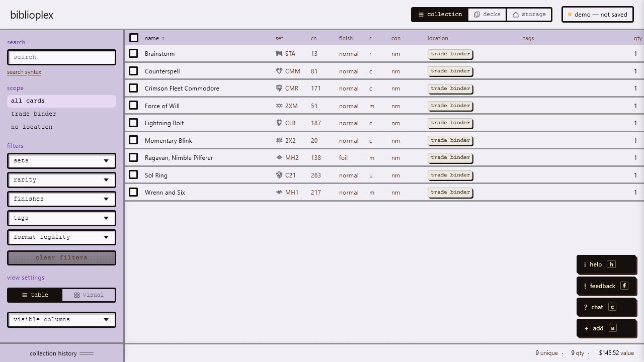The image size is (644, 362).
Task: Click the c shortcut badge on chat
Action: 612,307
